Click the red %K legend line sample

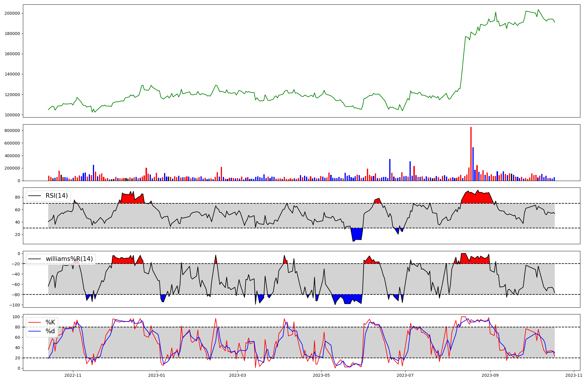pos(34,322)
